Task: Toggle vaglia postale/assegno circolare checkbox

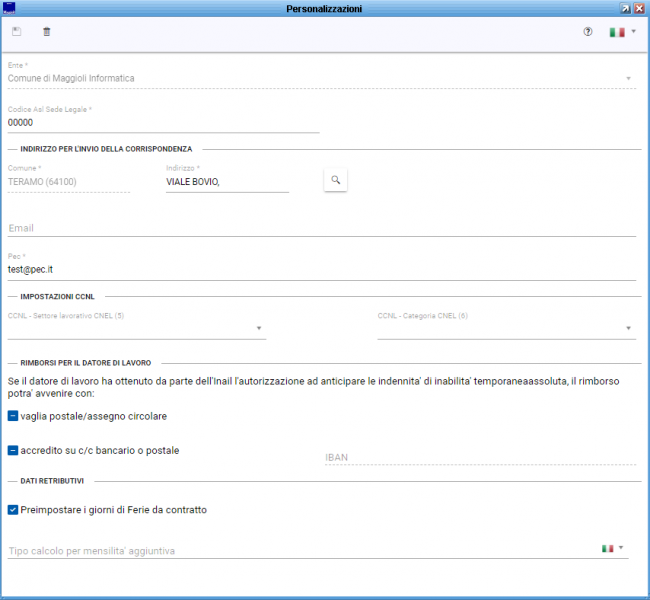Action: point(13,416)
